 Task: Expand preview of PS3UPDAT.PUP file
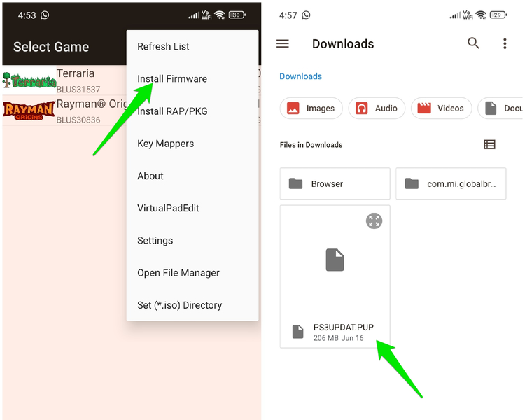(x=374, y=220)
